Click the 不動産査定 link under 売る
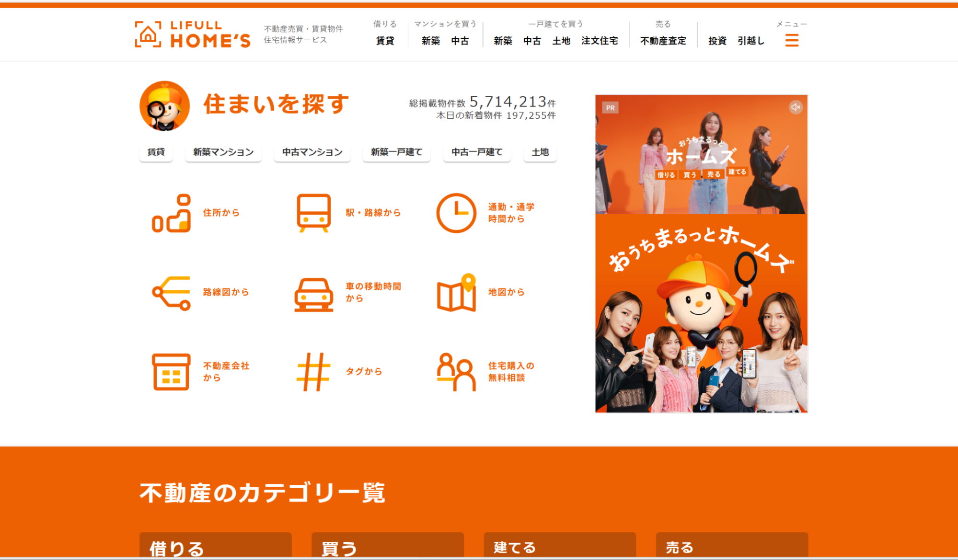This screenshot has height=560, width=958. pos(662,41)
